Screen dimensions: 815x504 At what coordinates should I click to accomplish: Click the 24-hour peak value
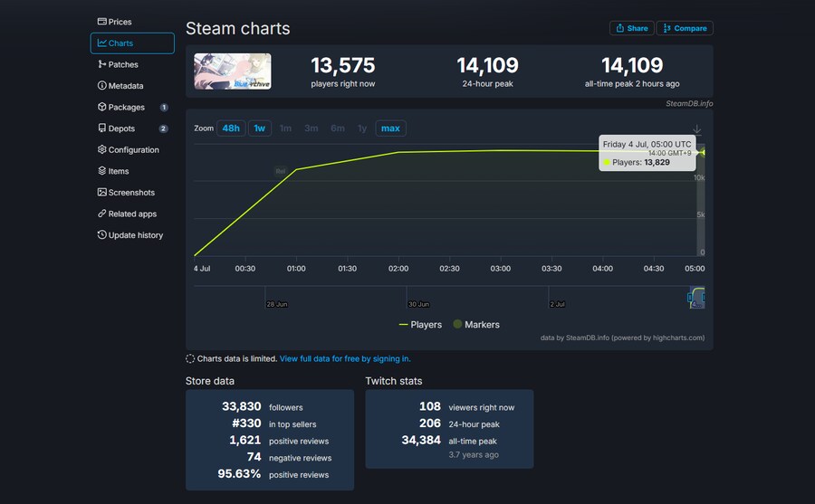(487, 65)
